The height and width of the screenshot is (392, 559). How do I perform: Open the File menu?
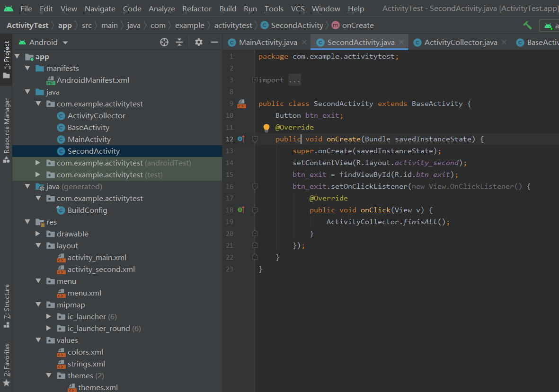pos(26,9)
